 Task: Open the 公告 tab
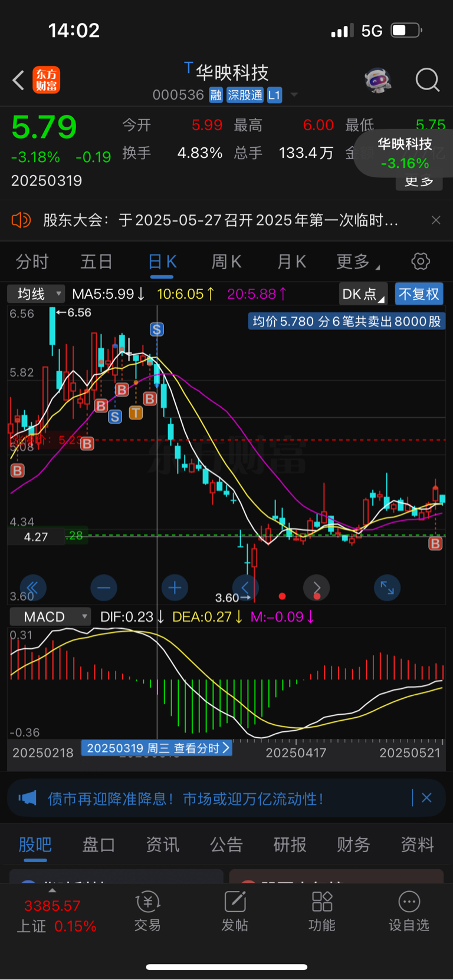tap(226, 844)
